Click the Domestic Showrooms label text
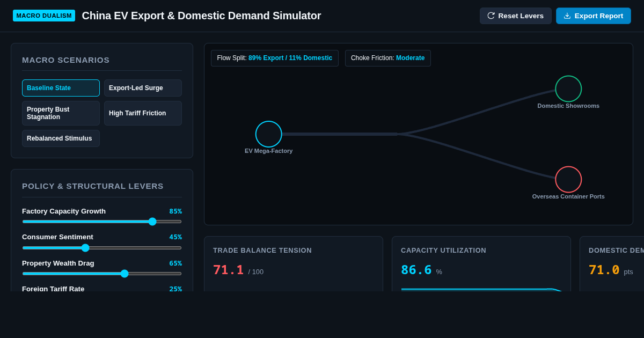 568,106
